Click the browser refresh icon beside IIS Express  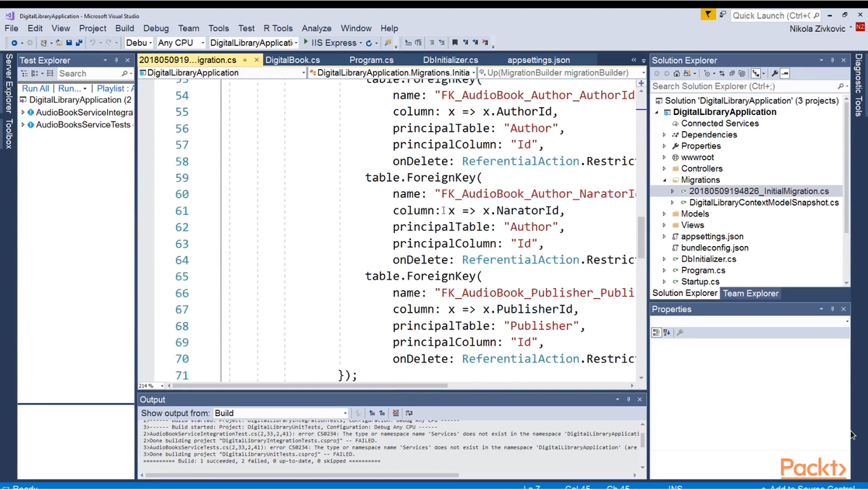pyautogui.click(x=369, y=43)
